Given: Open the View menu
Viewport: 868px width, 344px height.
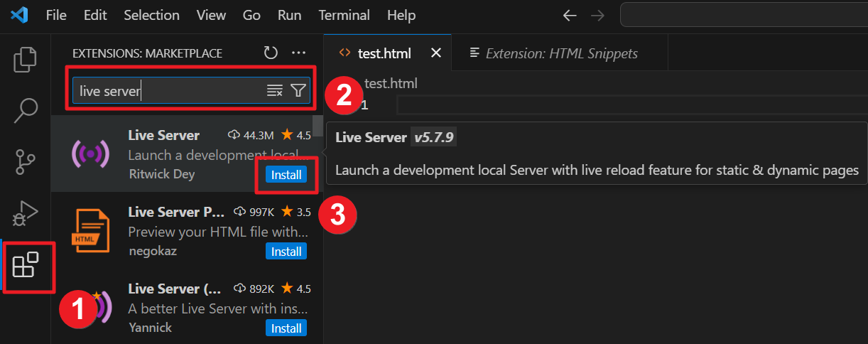Looking at the screenshot, I should coord(211,15).
